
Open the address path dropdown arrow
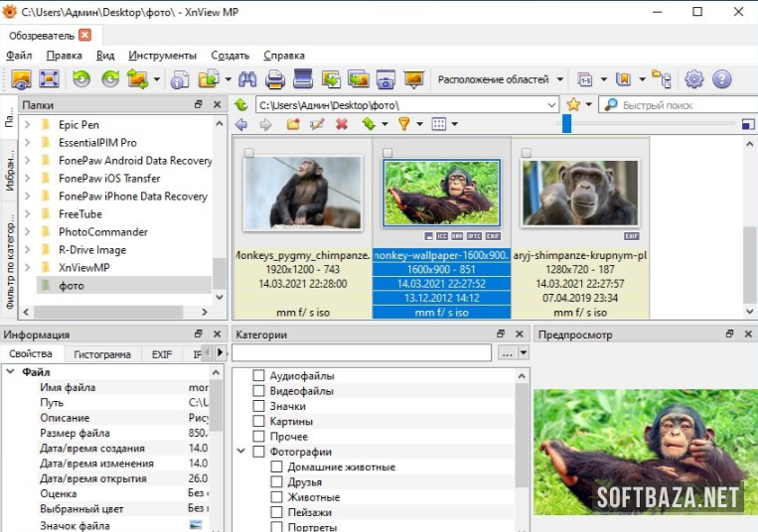tap(551, 104)
